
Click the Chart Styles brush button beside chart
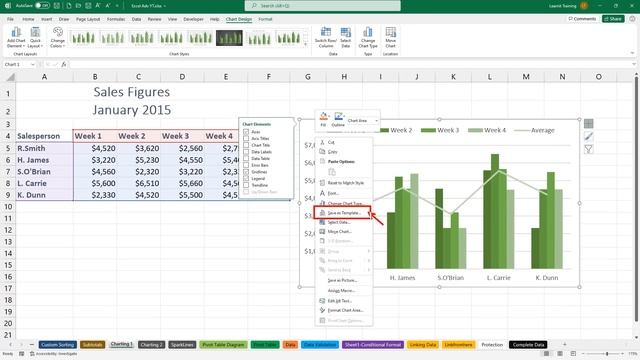point(588,136)
